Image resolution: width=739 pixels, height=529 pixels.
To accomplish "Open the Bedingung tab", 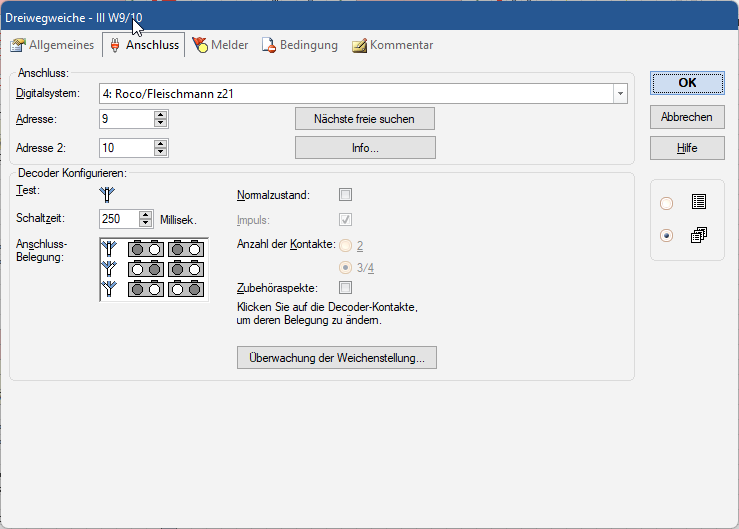I will (299, 45).
